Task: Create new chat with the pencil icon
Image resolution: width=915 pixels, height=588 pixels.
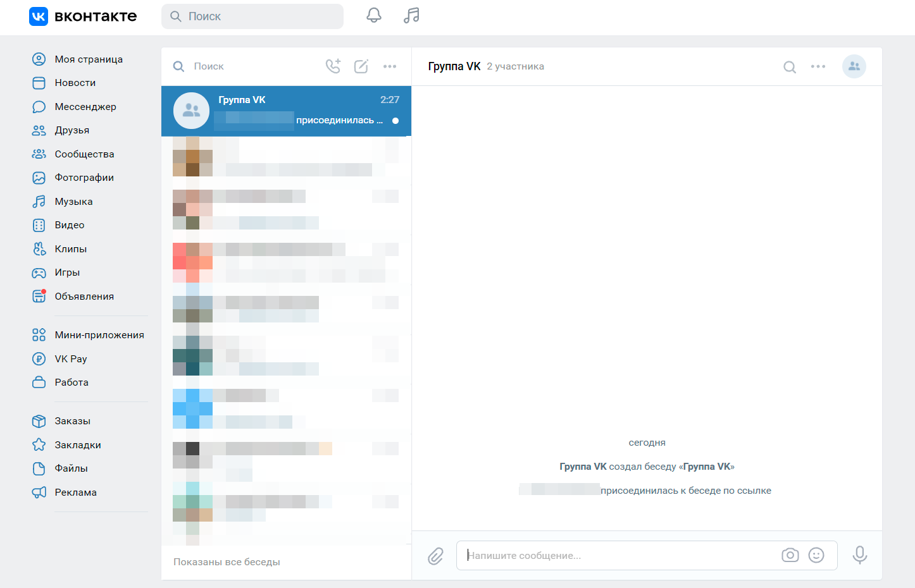Action: tap(361, 66)
